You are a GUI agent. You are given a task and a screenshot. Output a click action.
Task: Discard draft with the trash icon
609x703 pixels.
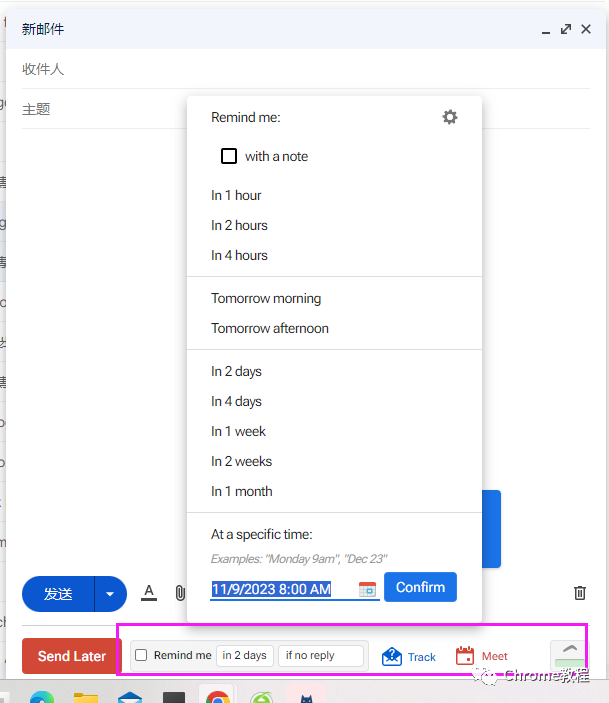click(x=579, y=593)
